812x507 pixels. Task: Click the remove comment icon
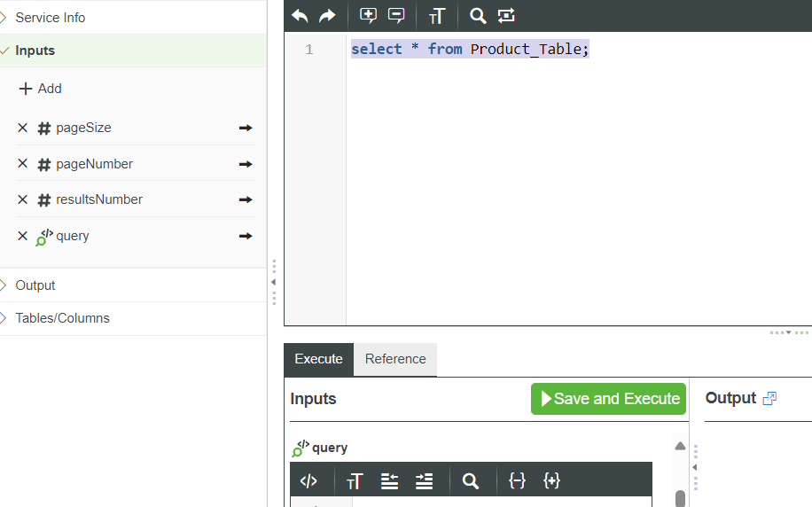coord(396,15)
